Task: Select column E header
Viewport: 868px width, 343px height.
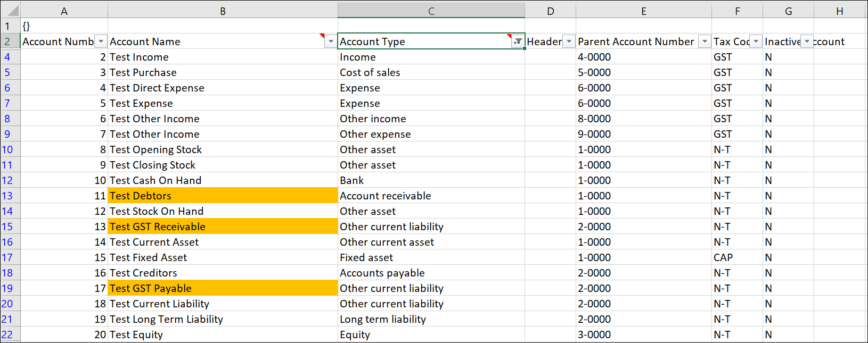Action: tap(643, 11)
